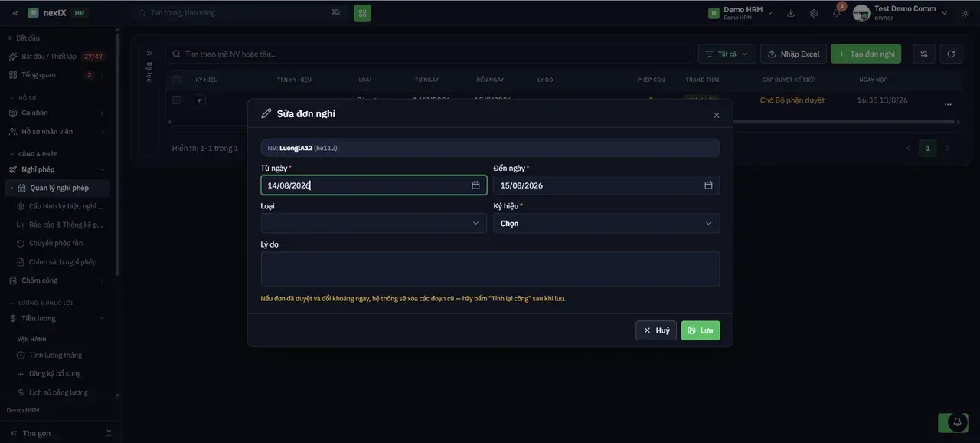Refresh the leave request list
The width and height of the screenshot is (980, 443).
tap(951, 54)
